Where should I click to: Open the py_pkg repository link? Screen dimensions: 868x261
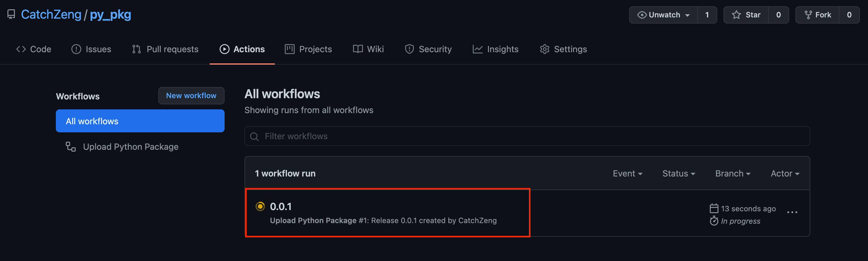click(110, 15)
